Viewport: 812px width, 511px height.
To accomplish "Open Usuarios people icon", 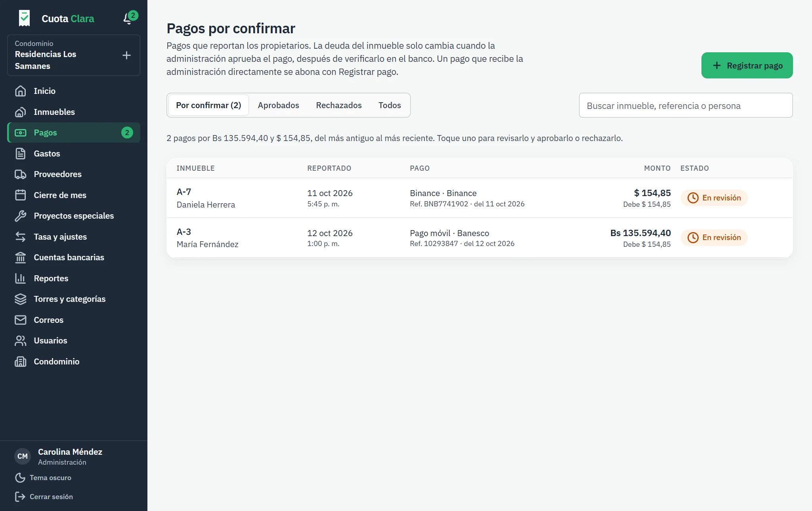I will click(x=21, y=341).
